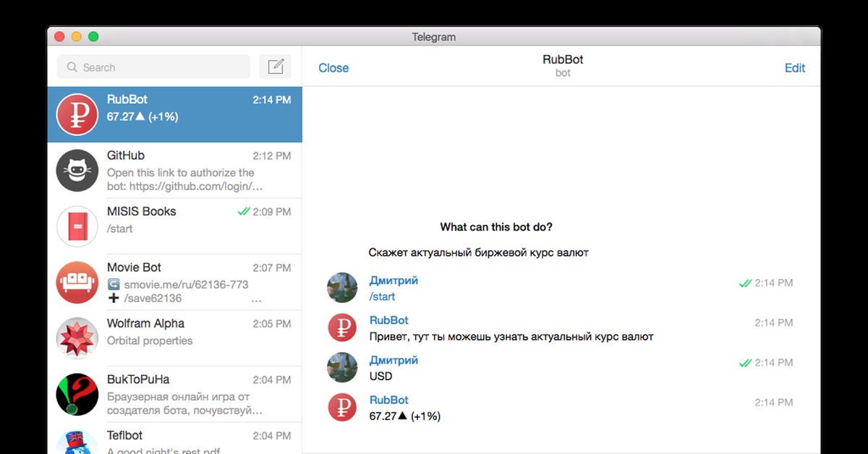Click RubBot avatar beside the 67.27 message
Viewport: 868px width, 454px height.
[343, 407]
